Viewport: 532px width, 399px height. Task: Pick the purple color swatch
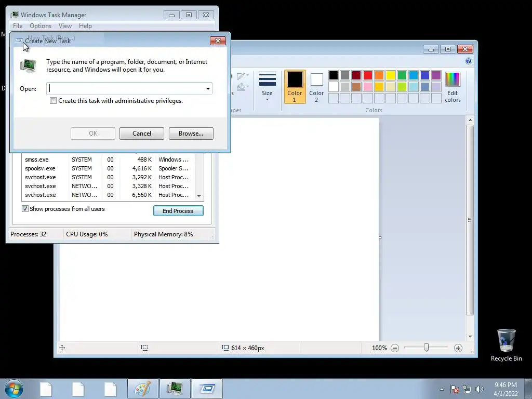click(436, 75)
